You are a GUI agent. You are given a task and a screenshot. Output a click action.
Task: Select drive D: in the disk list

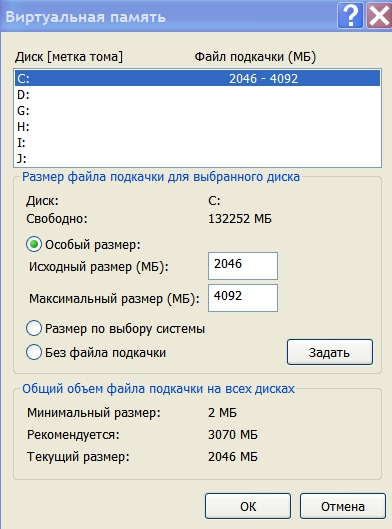[x=198, y=95]
